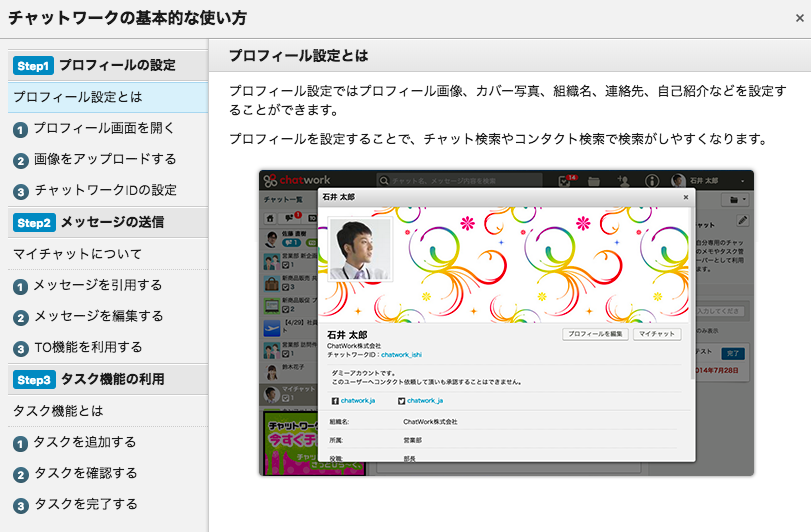Open タスク機能とは item
This screenshot has width=811, height=532.
[x=108, y=411]
